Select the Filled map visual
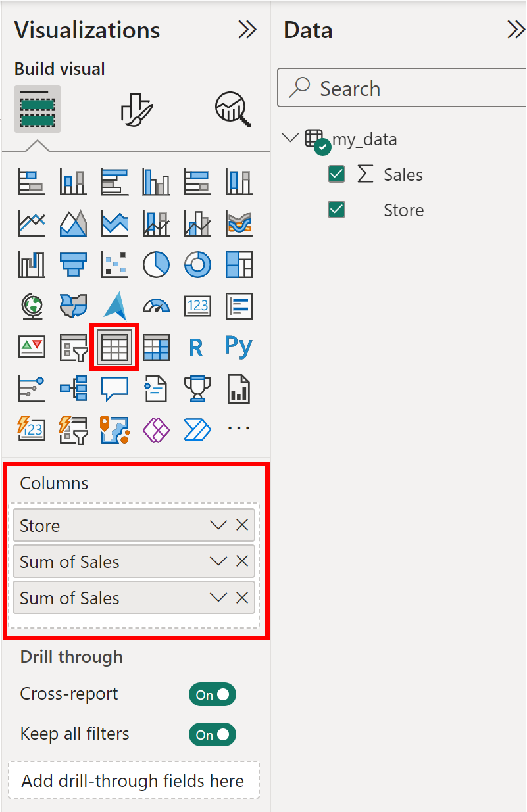The image size is (527, 812). pyautogui.click(x=73, y=306)
